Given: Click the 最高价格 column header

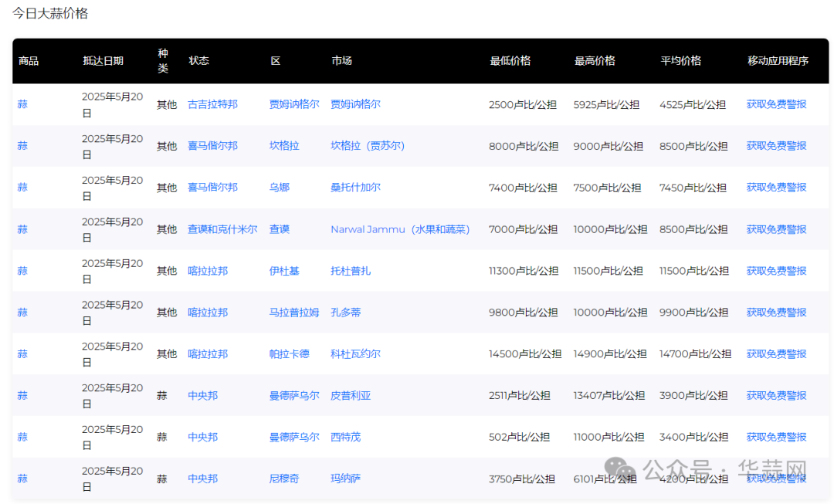Looking at the screenshot, I should (x=595, y=61).
